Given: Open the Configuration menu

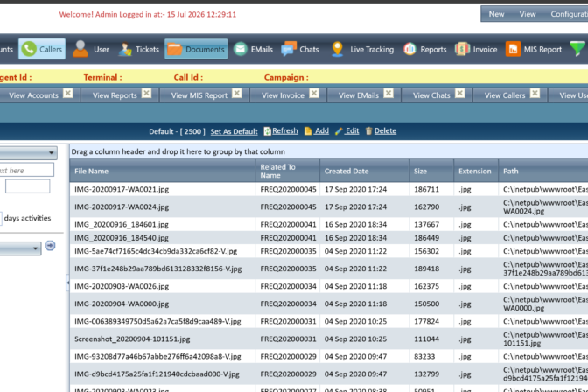Looking at the screenshot, I should coord(569,14).
